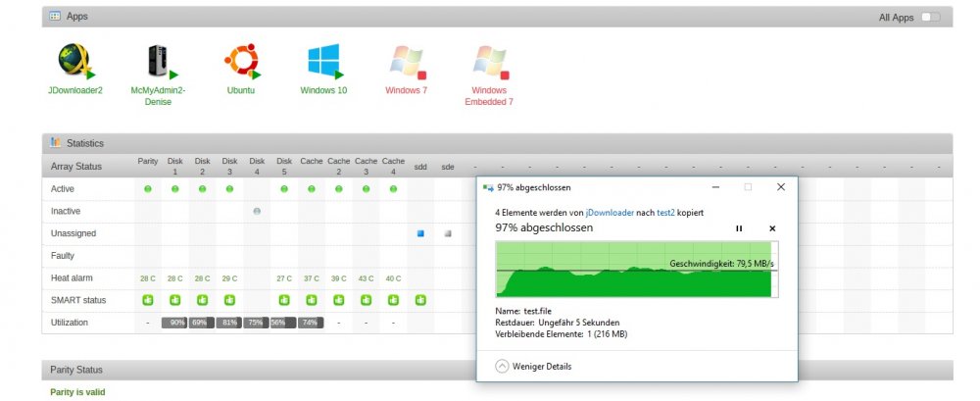Pause the file copy operation
This screenshot has height=401, width=980.
[x=739, y=229]
